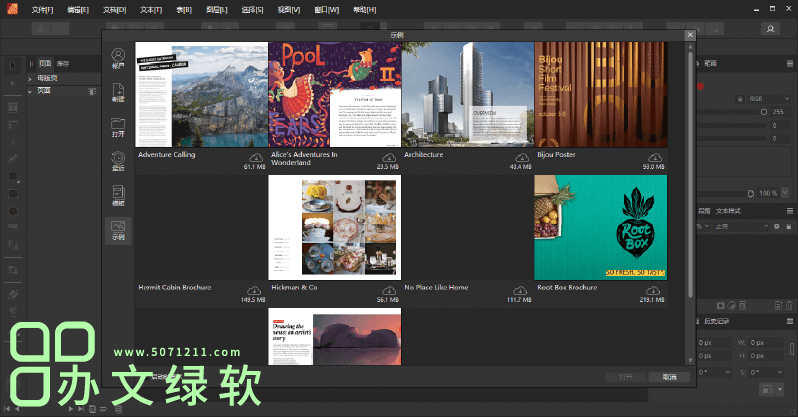Click the samples list scrollbar down arrow

click(x=690, y=360)
